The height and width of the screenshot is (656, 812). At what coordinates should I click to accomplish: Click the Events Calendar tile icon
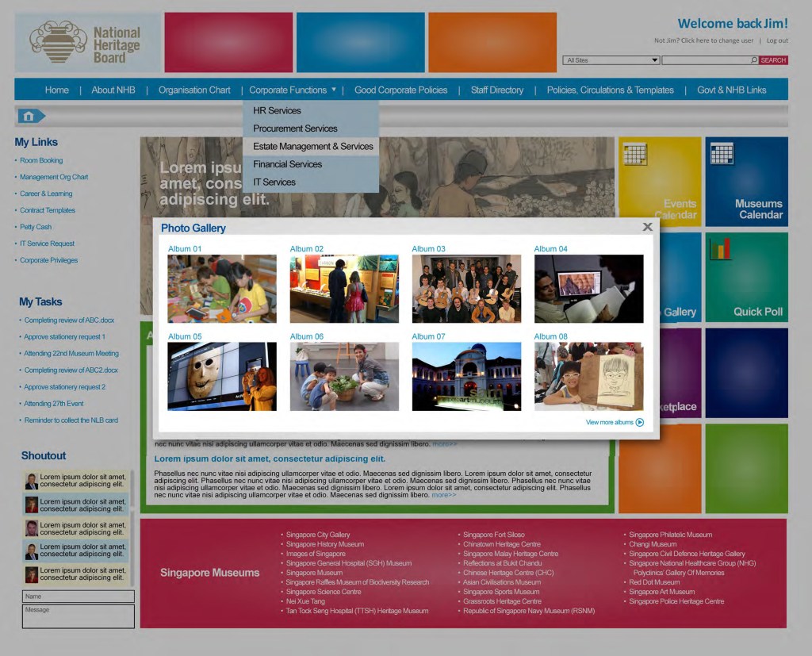click(635, 153)
